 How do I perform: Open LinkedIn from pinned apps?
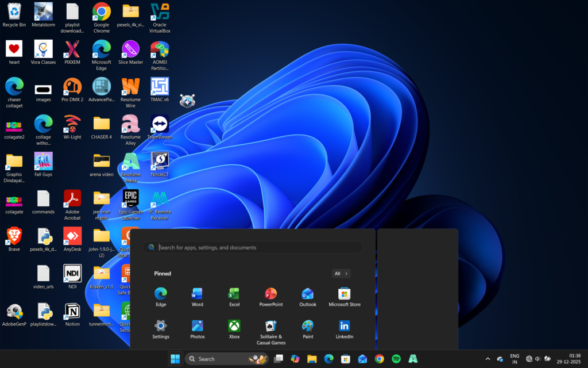345,329
